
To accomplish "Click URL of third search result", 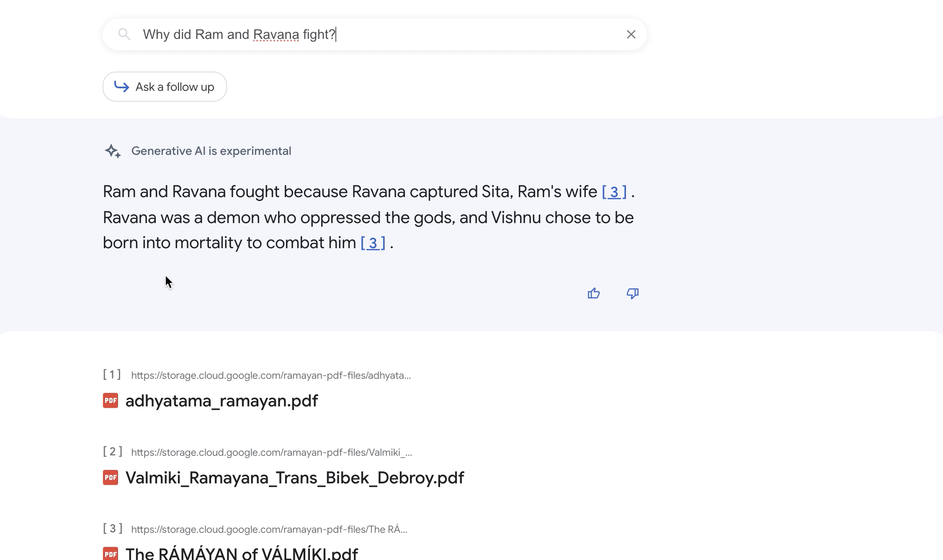I will [x=269, y=529].
